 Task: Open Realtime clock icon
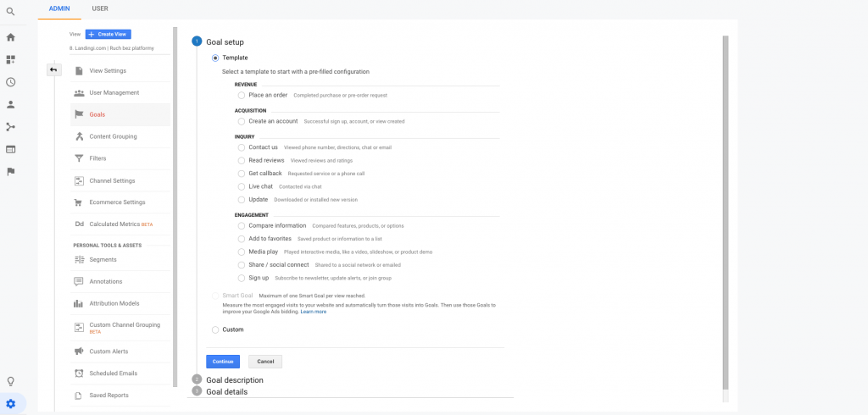coord(10,82)
